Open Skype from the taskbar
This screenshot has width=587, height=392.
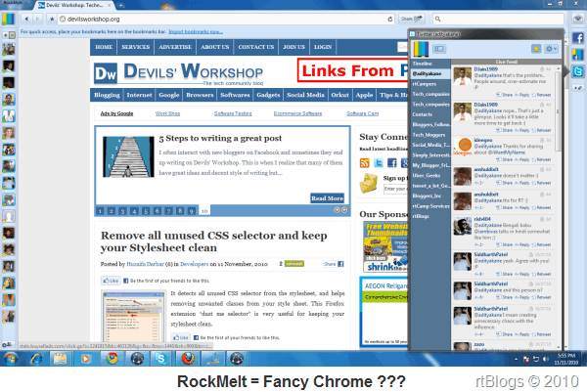[x=161, y=359]
